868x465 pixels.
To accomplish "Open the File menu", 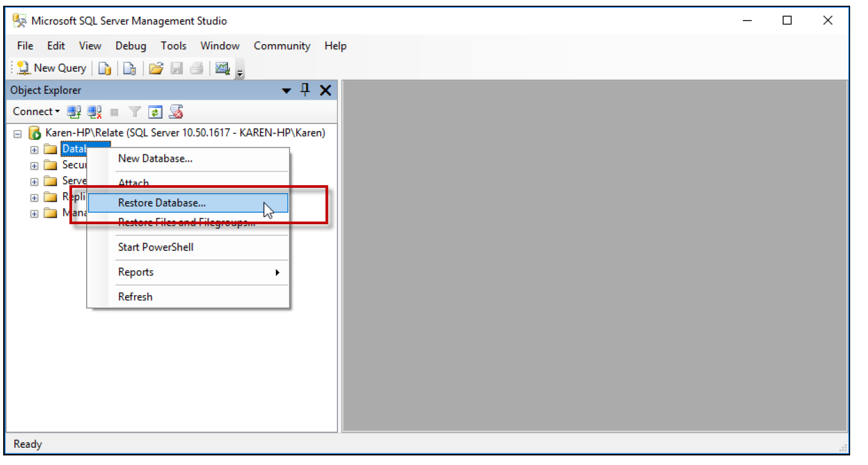I will point(25,46).
